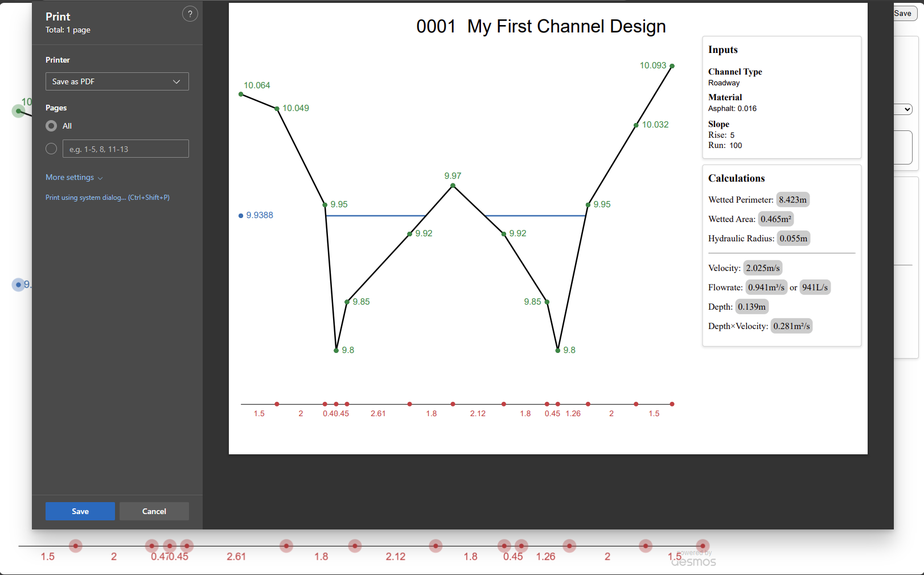The height and width of the screenshot is (575, 924).
Task: Click the Save button in the background page
Action: point(904,14)
